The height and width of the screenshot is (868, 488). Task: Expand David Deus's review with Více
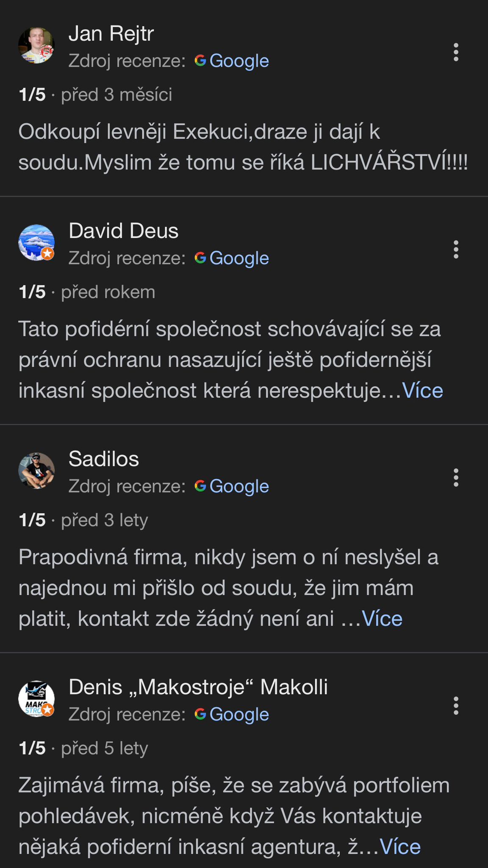(422, 391)
